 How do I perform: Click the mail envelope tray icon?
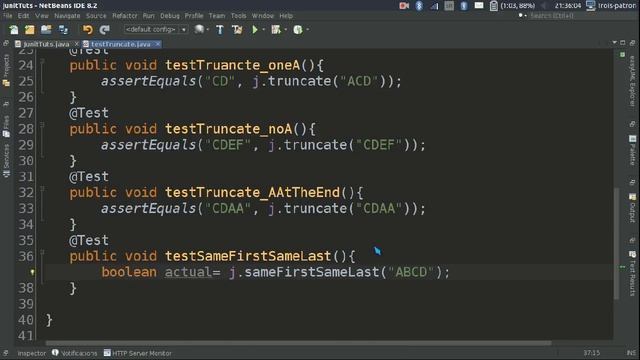(x=479, y=5)
